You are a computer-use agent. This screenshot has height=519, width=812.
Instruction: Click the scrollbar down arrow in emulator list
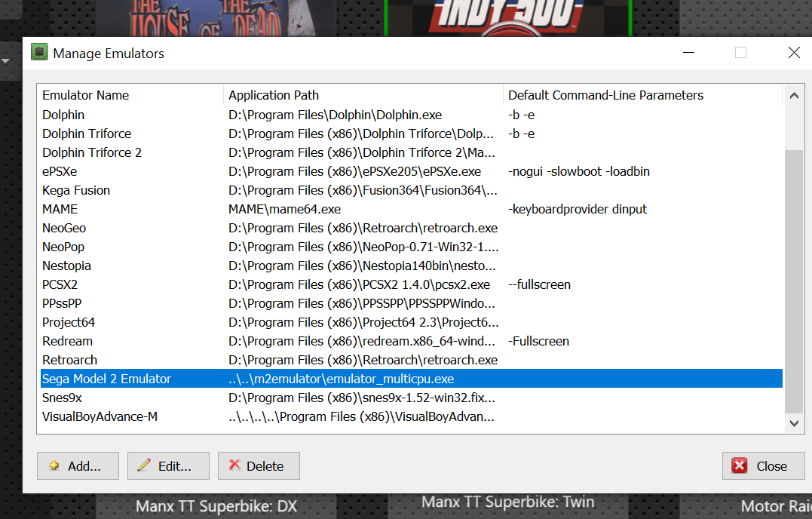(794, 423)
